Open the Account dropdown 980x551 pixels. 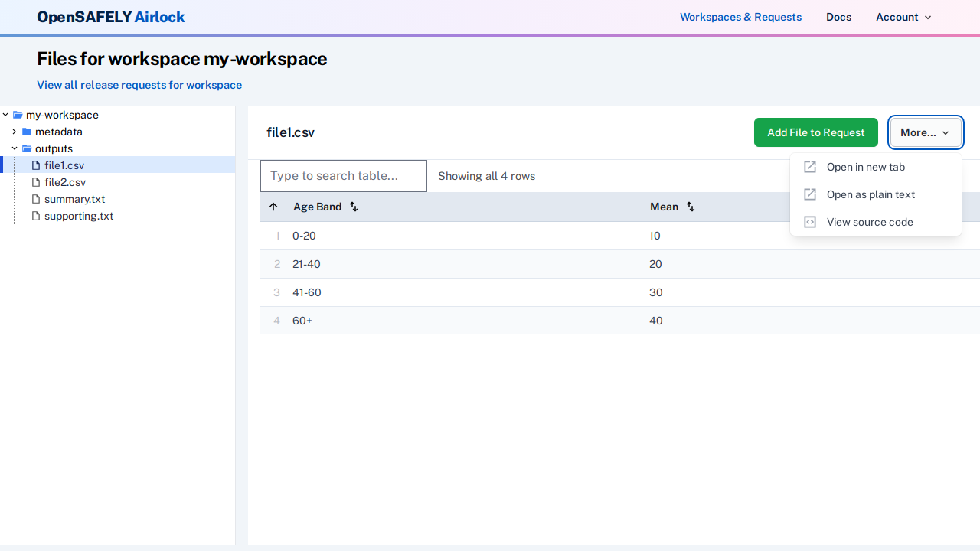(903, 17)
